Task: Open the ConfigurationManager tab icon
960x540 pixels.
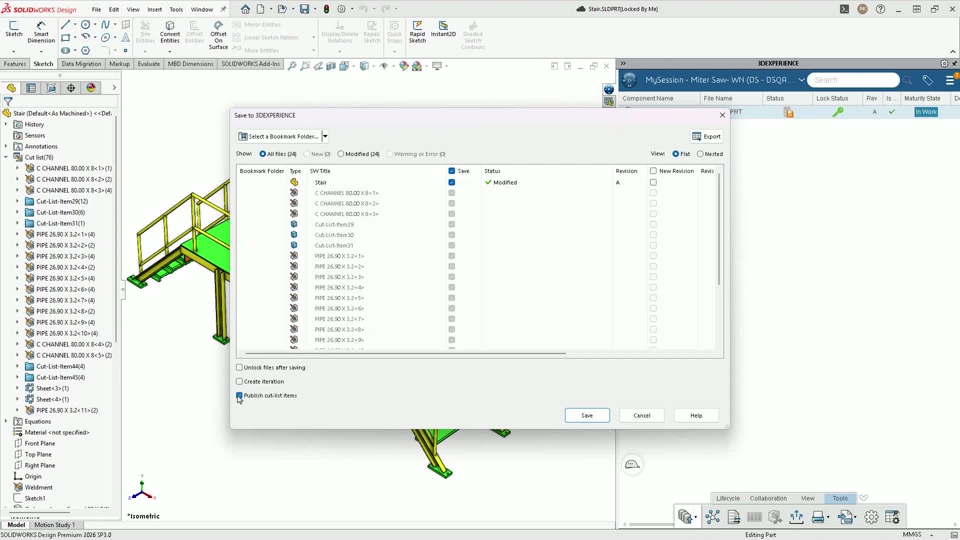Action: (51, 88)
